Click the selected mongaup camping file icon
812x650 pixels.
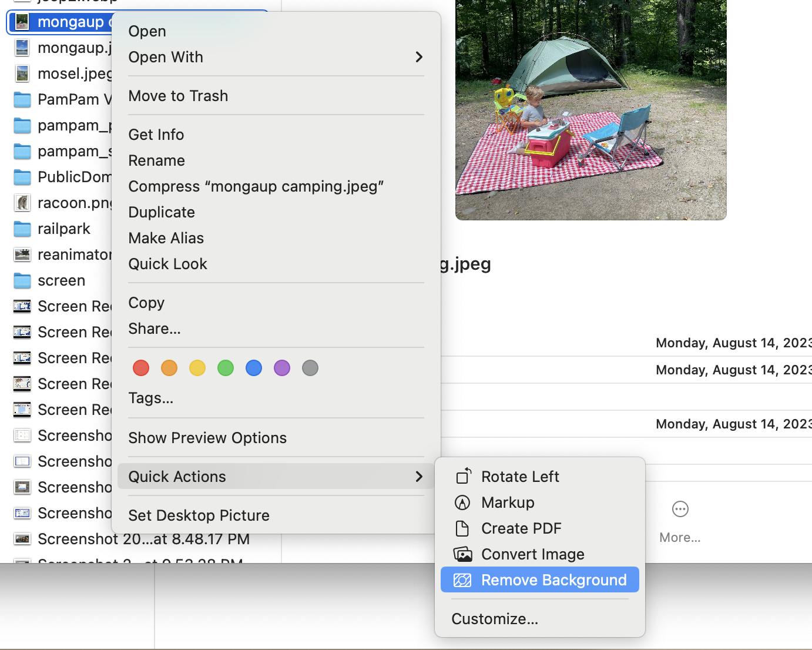tap(22, 22)
